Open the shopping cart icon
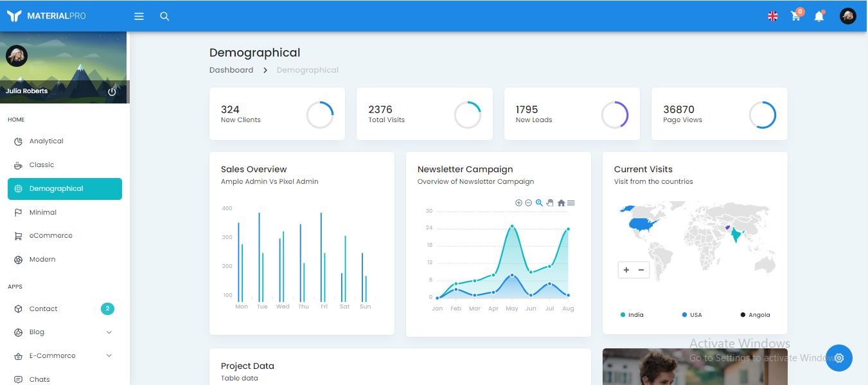 (x=796, y=16)
